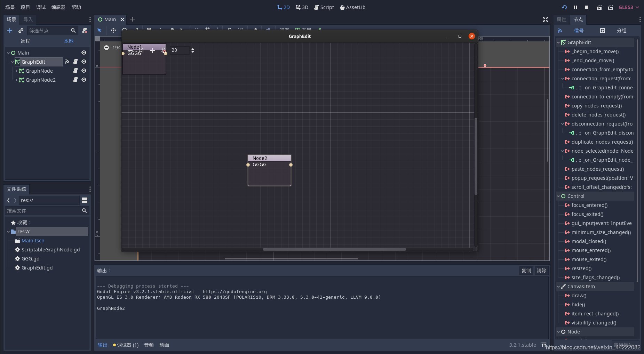
Task: Copy the output log with 复制 button
Action: pos(526,271)
